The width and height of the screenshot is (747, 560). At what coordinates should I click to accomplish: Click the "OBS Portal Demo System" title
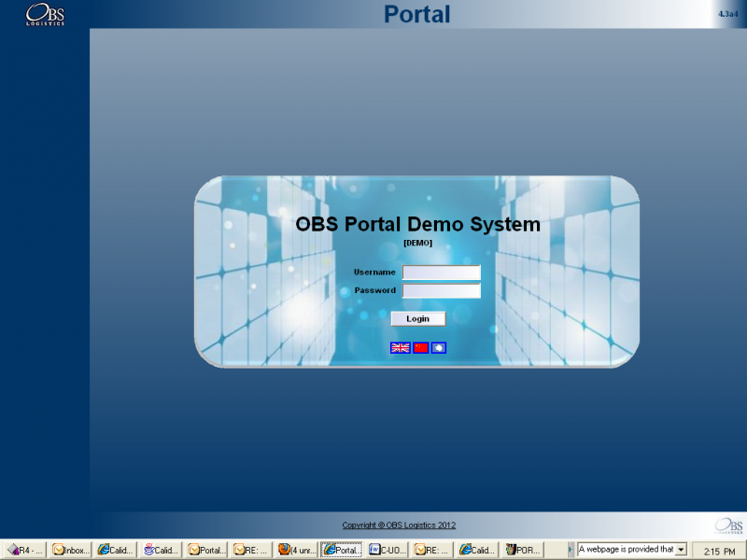(417, 224)
